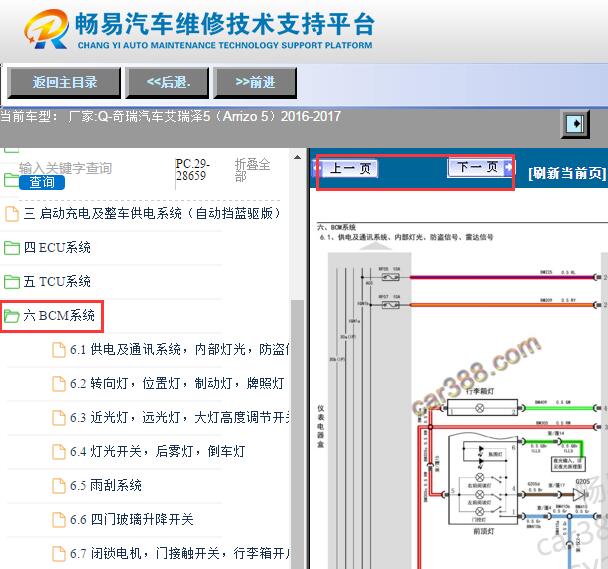608x569 pixels.
Task: Click the document icon beside 6.2
Action: [59, 384]
